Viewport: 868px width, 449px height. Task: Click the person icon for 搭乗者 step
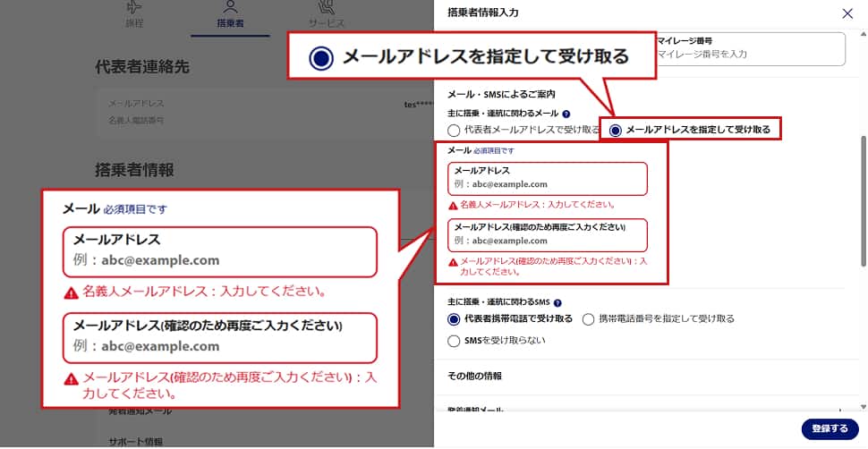click(230, 6)
